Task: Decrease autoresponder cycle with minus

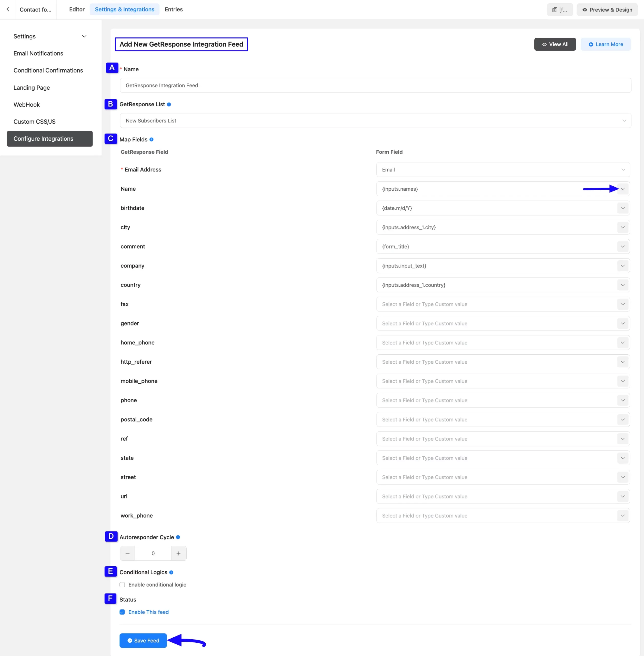Action: 127,553
